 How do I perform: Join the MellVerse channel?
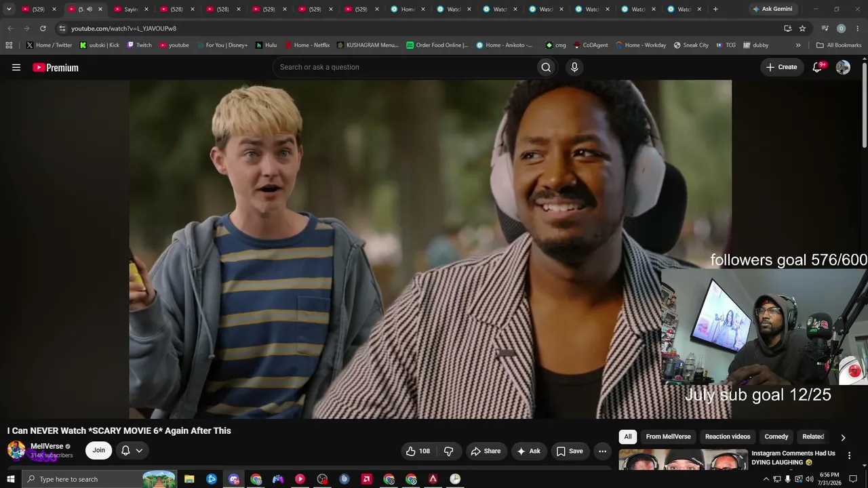[99, 451]
